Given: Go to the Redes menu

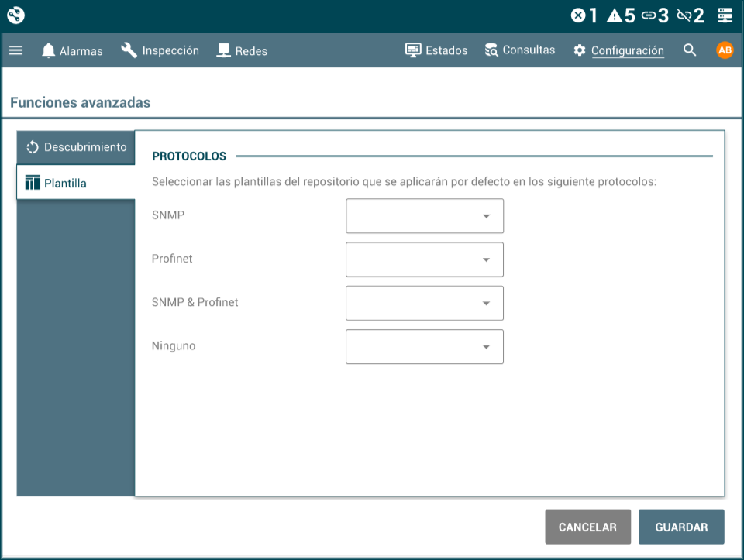Looking at the screenshot, I should pos(242,50).
